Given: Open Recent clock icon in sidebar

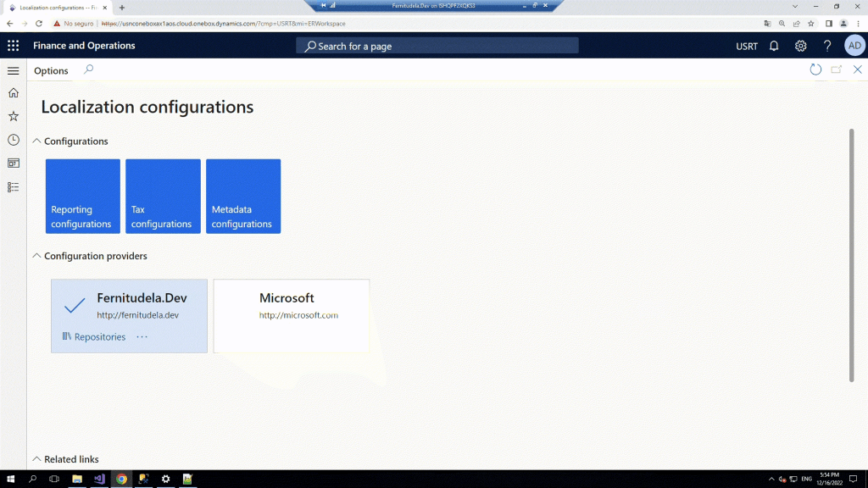Looking at the screenshot, I should tap(13, 140).
